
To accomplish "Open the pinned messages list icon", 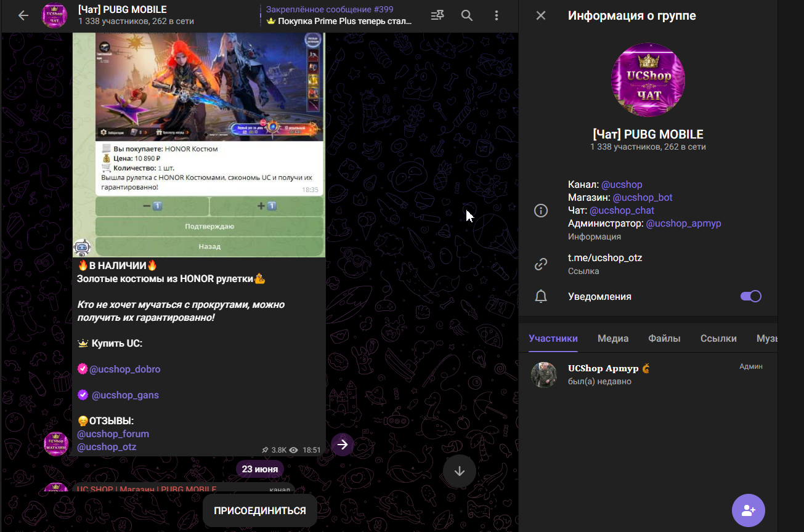I will pos(437,16).
